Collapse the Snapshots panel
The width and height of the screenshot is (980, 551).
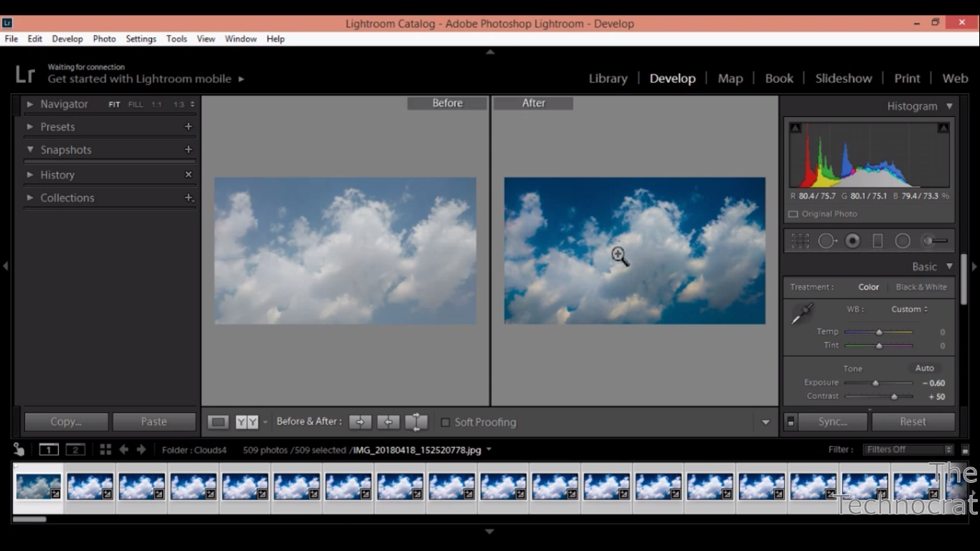[x=29, y=149]
